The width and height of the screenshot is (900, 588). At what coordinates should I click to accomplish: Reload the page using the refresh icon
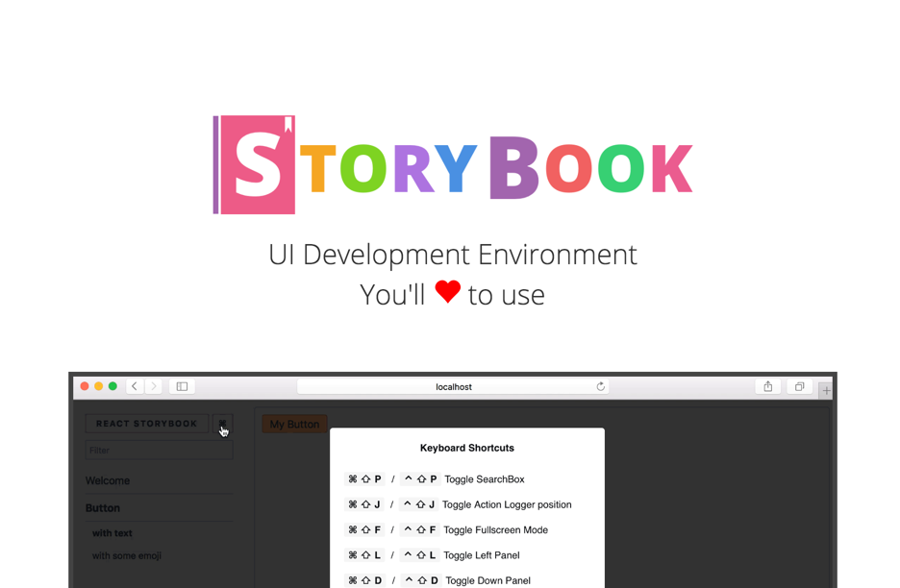click(600, 386)
